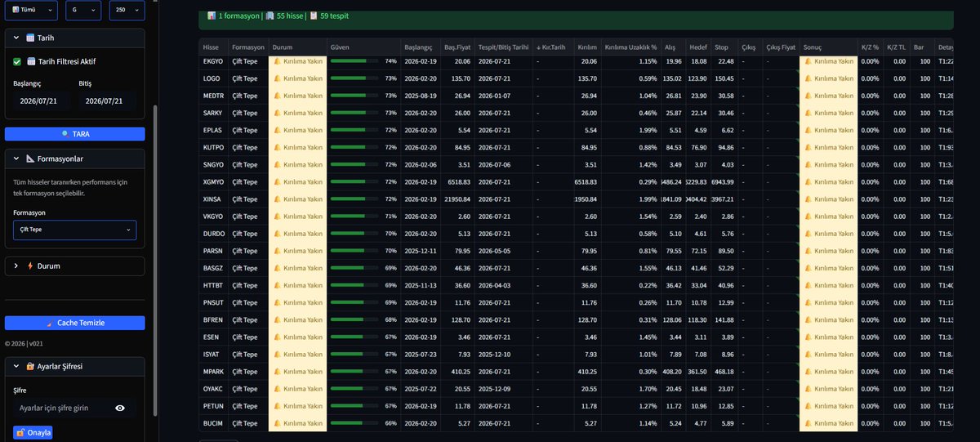Click the bell icon in XINSA's Sonuç cell
The height and width of the screenshot is (442, 980).
click(x=807, y=199)
